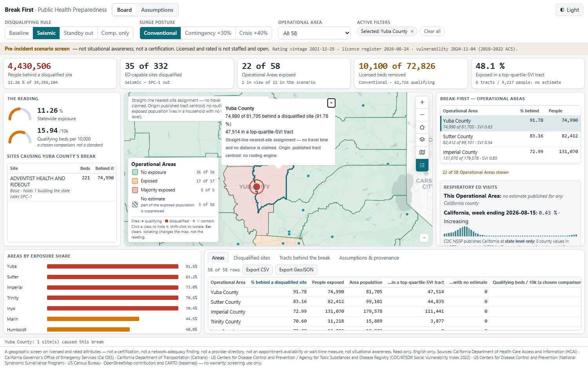This screenshot has height=368, width=588.
Task: Click the Marin bar in exposure share chart
Action: 93,319
